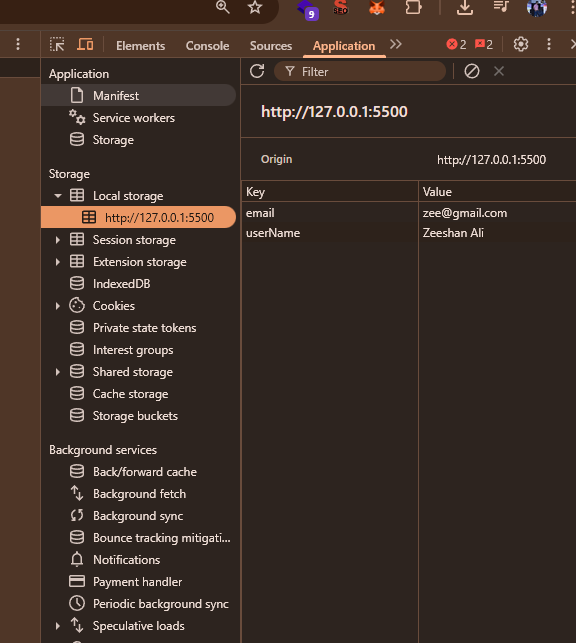Open Interest groups

point(139,350)
